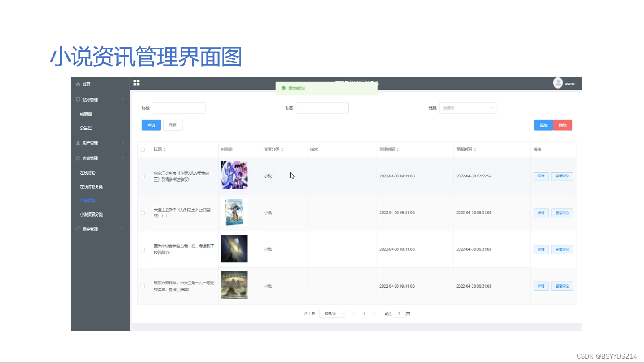Screen dimensions: 644x363
Task: Click the 前往 page number input
Action: [x=399, y=314]
